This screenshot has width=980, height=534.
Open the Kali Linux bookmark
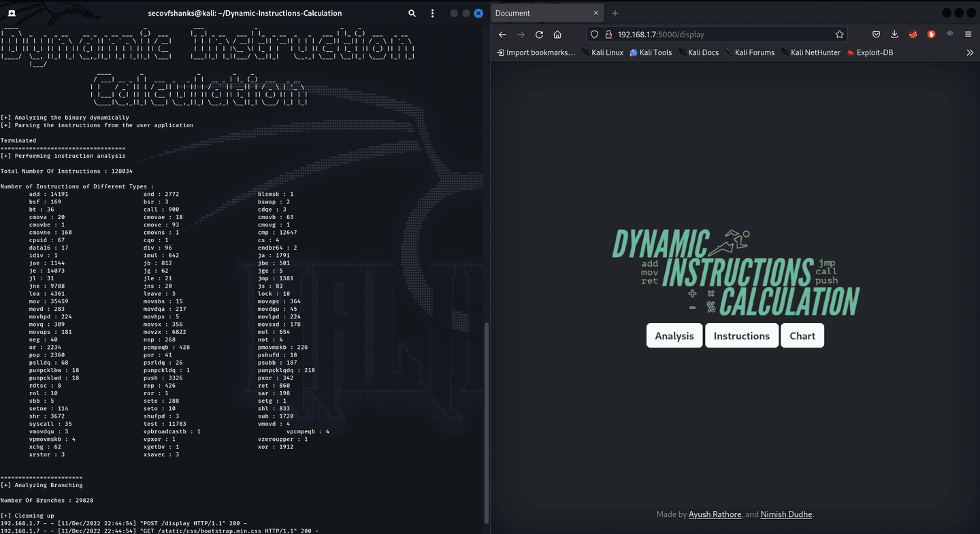click(602, 52)
